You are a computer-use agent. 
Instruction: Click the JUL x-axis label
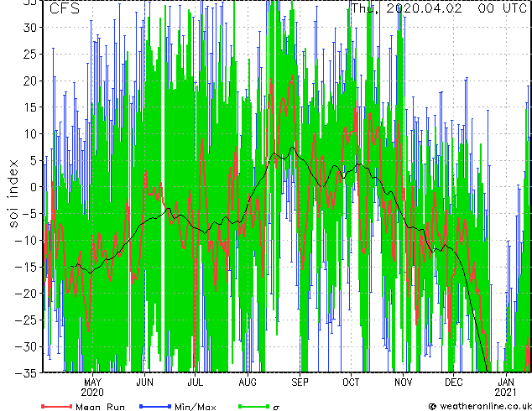point(195,382)
